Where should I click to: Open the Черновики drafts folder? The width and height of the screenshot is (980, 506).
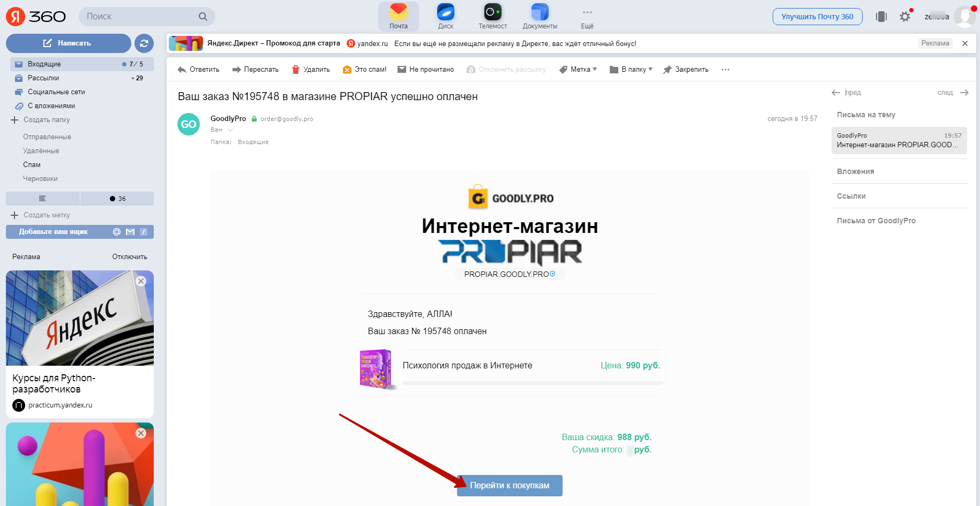point(40,179)
